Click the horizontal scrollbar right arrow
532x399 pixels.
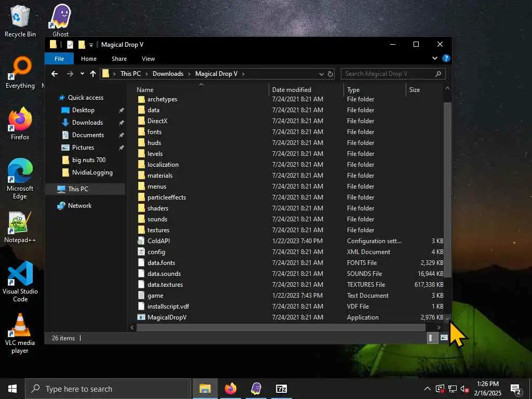coord(438,327)
